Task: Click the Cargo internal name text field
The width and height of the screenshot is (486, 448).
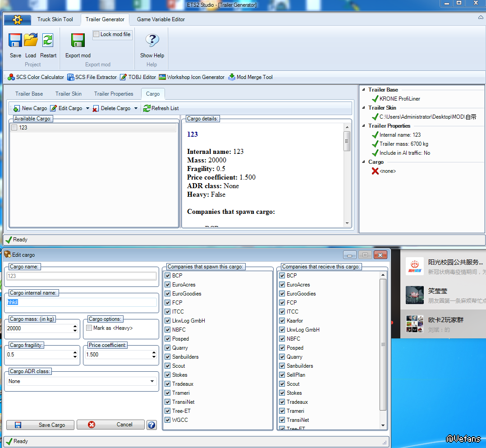Action: pyautogui.click(x=82, y=302)
